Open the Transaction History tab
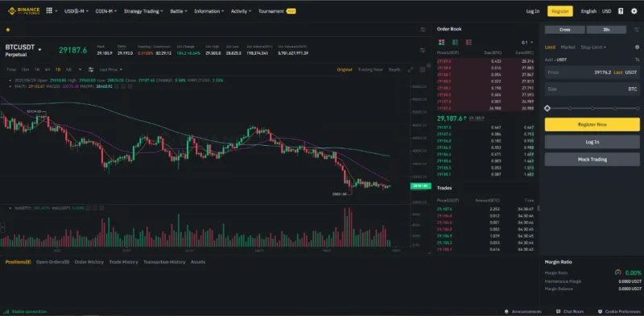The height and width of the screenshot is (316, 644). 164,262
